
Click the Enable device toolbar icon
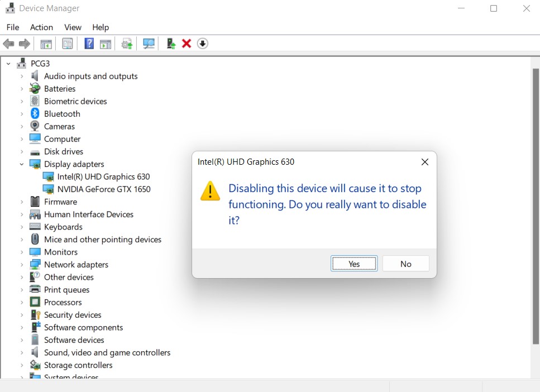click(171, 44)
